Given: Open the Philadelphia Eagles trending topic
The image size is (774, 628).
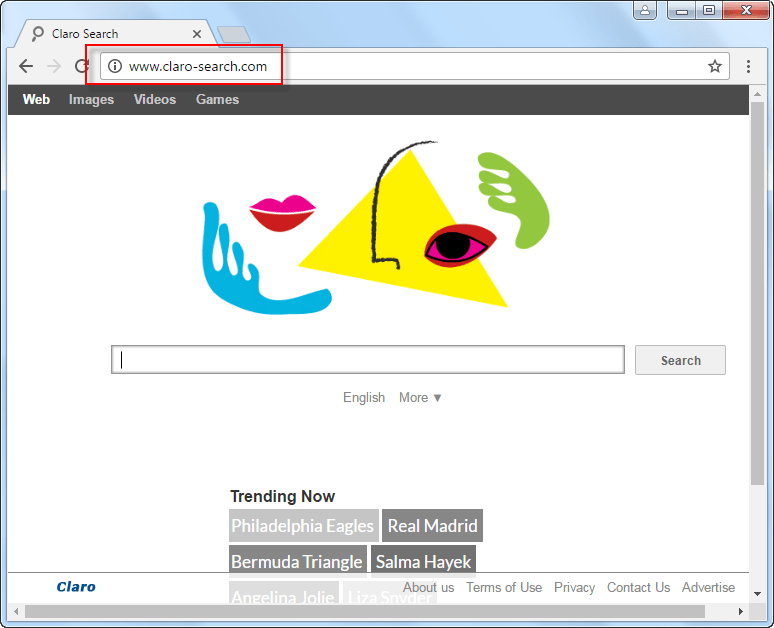Looking at the screenshot, I should click(304, 526).
